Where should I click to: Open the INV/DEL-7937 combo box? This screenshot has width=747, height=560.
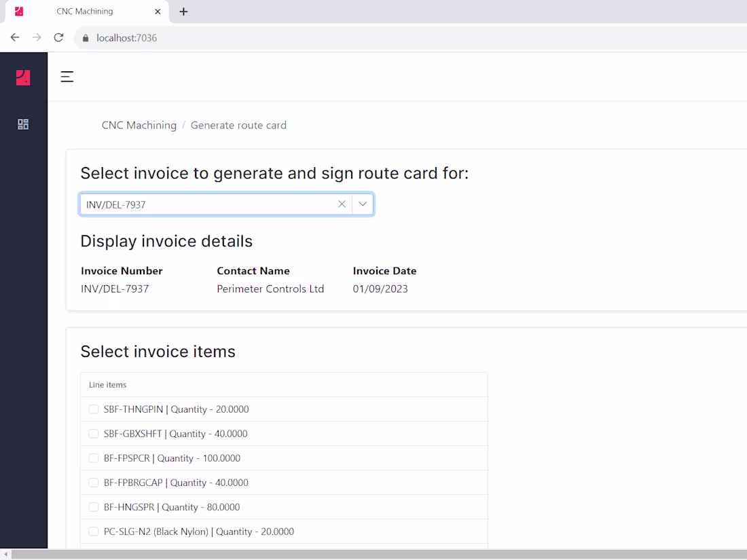(x=204, y=204)
